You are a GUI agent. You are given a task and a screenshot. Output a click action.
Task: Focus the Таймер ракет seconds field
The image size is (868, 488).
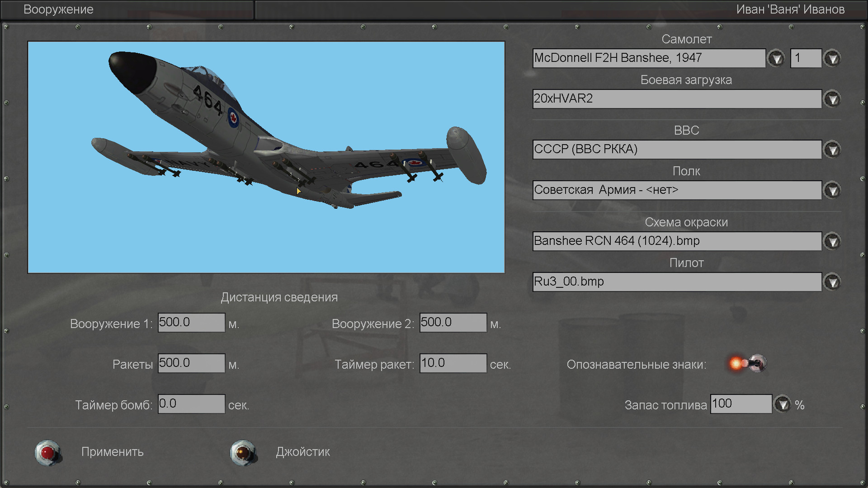[x=453, y=363]
